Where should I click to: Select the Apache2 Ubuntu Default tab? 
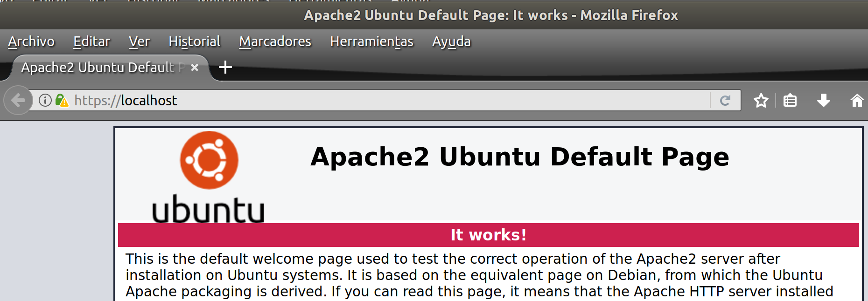[104, 68]
